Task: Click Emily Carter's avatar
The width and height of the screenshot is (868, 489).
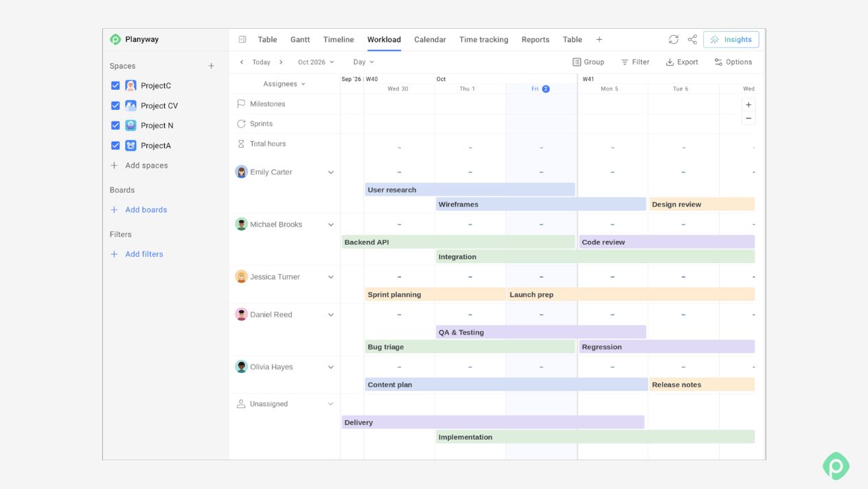Action: pos(241,172)
